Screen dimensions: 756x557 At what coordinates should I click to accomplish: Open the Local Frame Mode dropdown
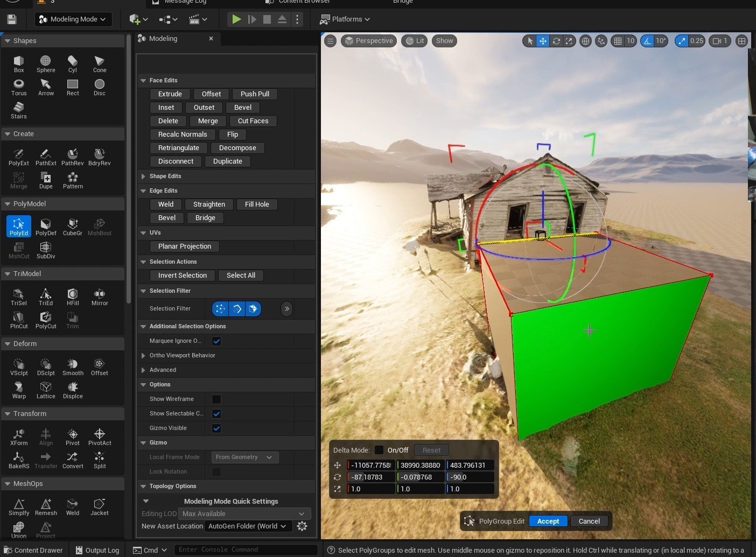tap(244, 457)
